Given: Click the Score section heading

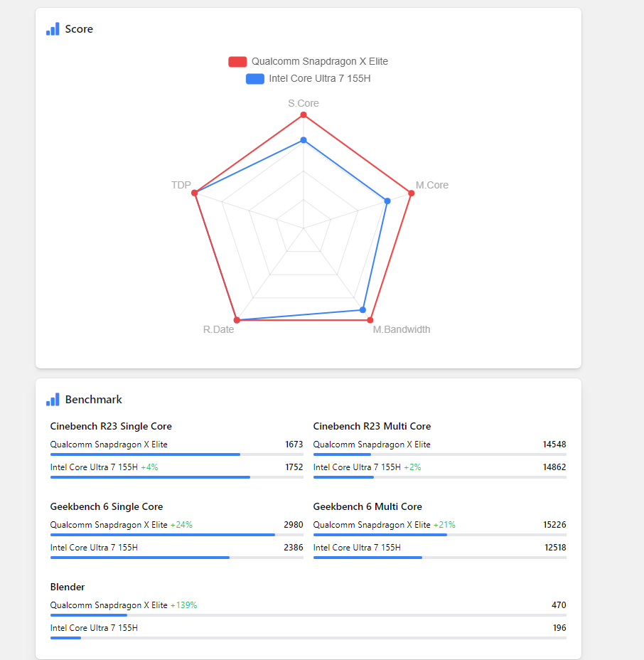Looking at the screenshot, I should click(79, 29).
